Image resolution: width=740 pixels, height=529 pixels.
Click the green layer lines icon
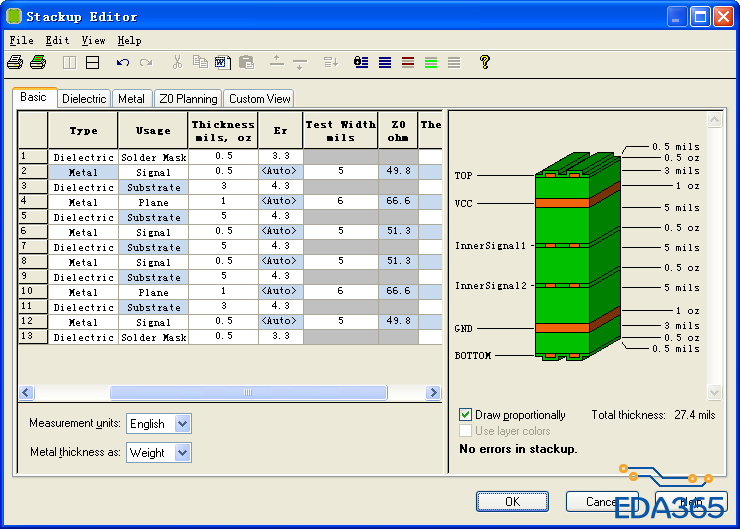(431, 62)
